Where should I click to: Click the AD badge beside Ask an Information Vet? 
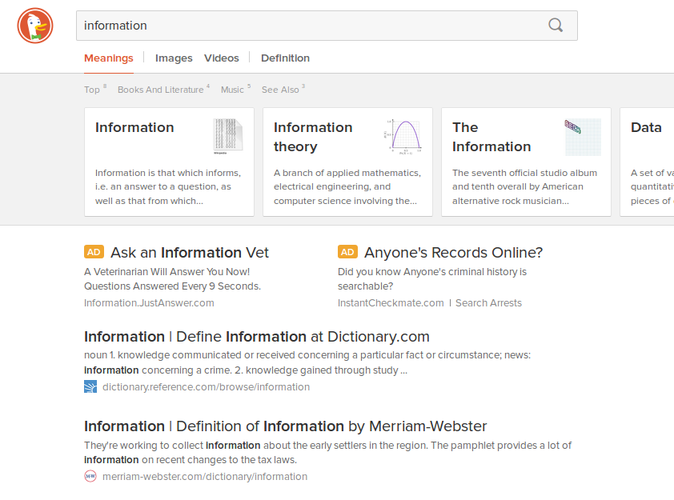(94, 252)
